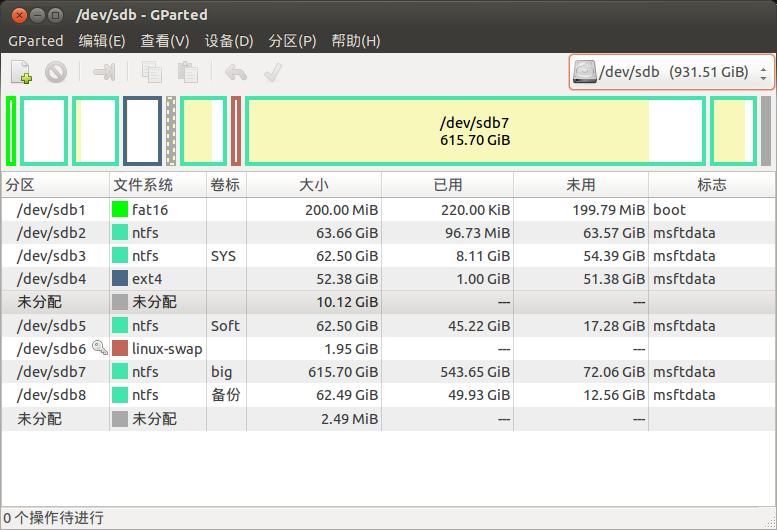This screenshot has height=530, width=777.
Task: Click the Soft volume label
Action: click(x=225, y=325)
